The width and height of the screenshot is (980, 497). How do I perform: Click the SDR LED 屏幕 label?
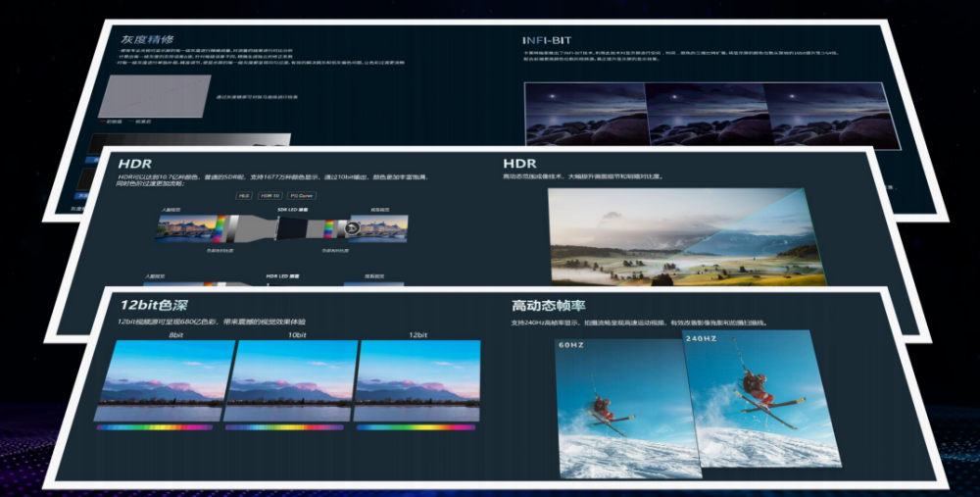point(293,210)
